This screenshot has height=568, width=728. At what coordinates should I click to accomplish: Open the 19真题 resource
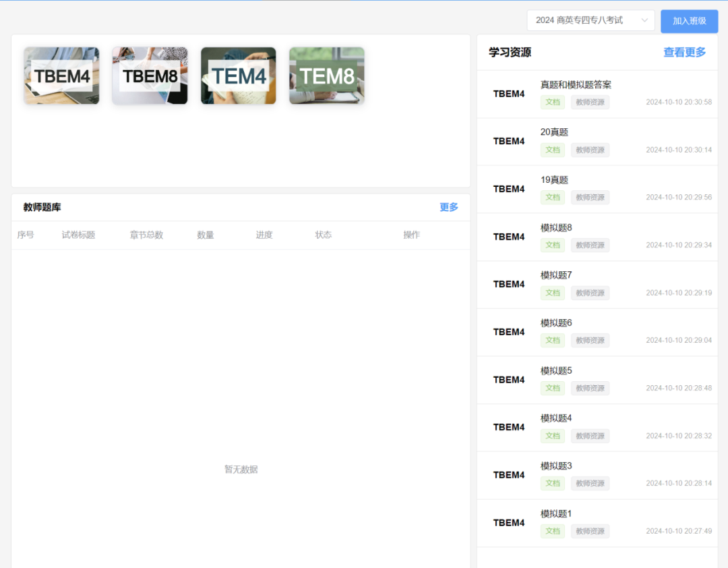pyautogui.click(x=554, y=180)
